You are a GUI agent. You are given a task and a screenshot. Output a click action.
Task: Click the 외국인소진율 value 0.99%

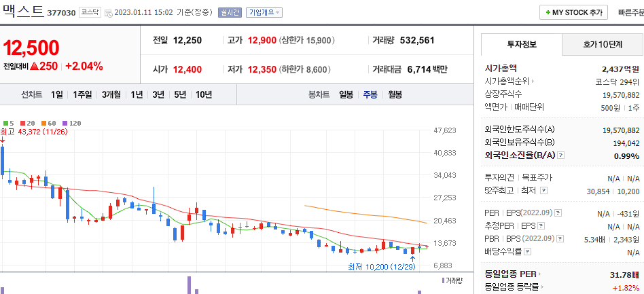[627, 156]
